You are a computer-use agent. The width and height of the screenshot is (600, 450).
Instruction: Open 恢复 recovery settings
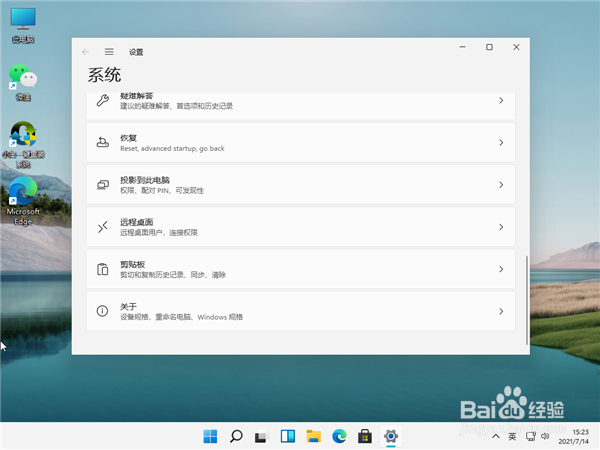[x=300, y=142]
